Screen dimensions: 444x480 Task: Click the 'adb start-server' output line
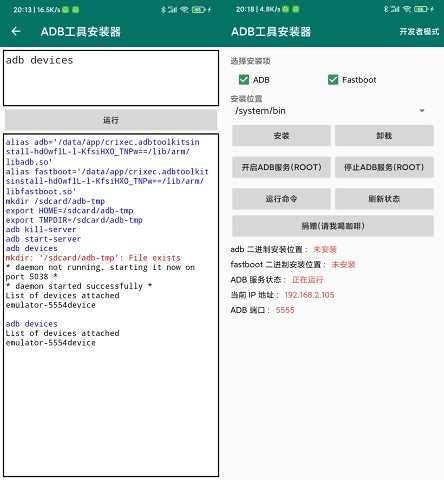pos(43,239)
